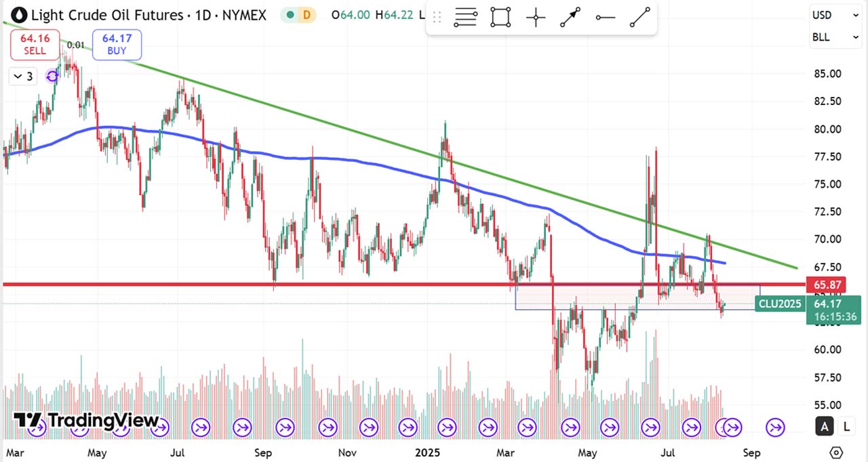Click the oil drop symbol logo
Image resolution: width=868 pixels, height=462 pixels.
[20, 15]
